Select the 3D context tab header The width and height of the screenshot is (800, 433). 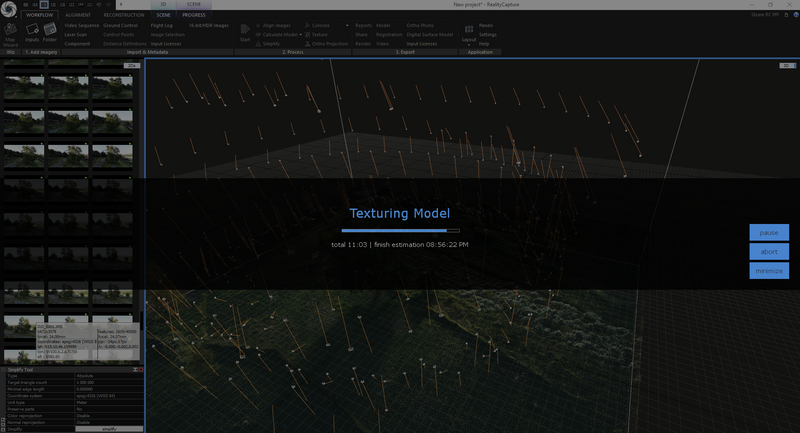coord(163,4)
